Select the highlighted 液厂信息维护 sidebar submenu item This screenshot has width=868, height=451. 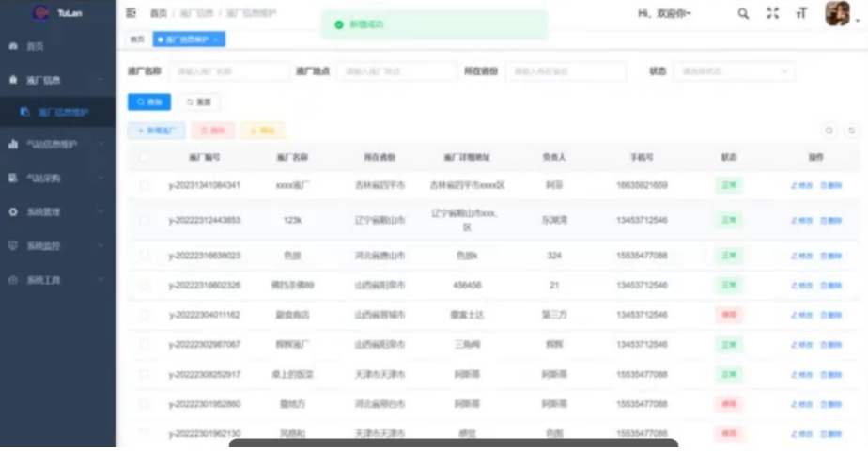57,113
